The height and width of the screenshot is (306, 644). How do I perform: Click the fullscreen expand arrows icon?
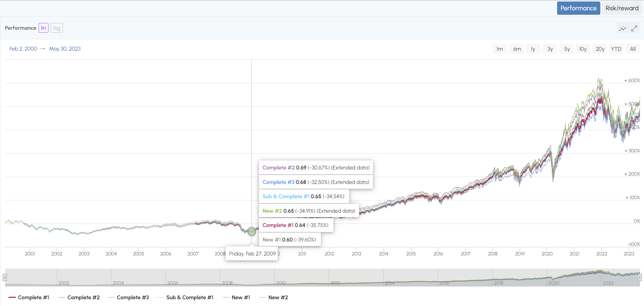point(634,28)
